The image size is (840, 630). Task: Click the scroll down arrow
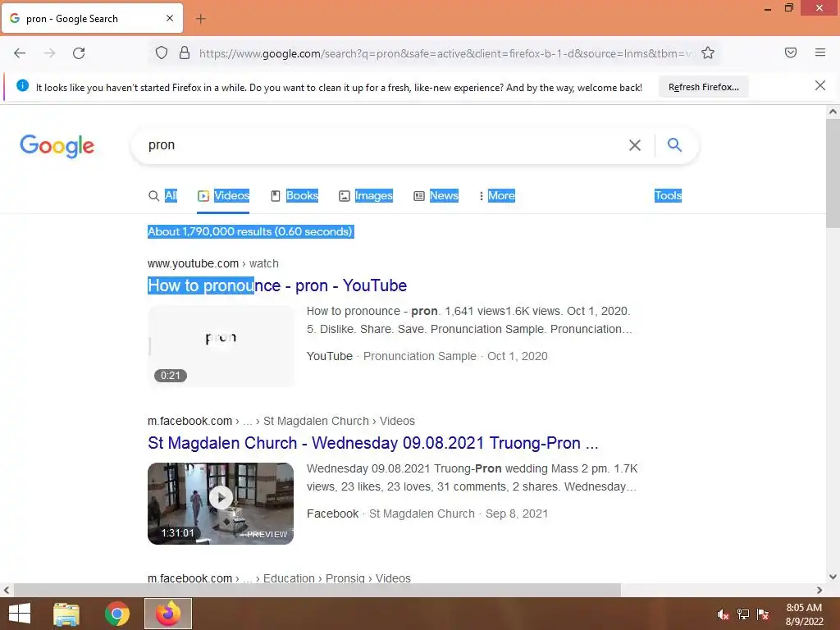pyautogui.click(x=833, y=577)
